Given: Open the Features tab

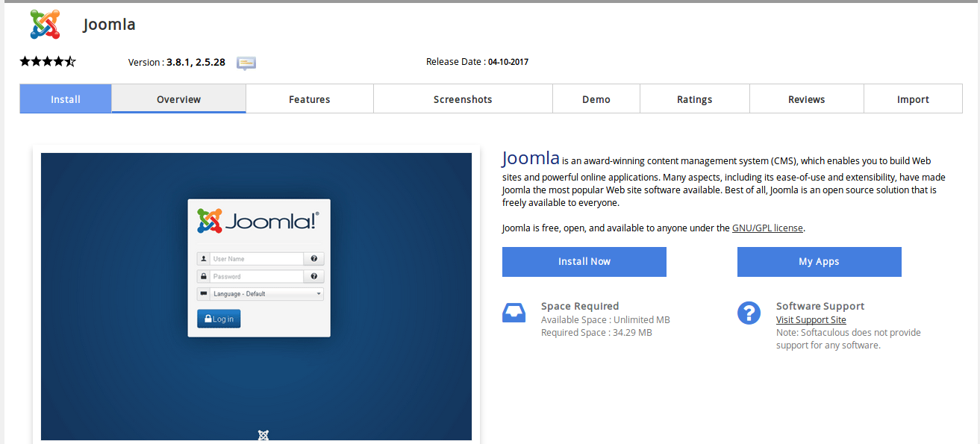Looking at the screenshot, I should [310, 99].
